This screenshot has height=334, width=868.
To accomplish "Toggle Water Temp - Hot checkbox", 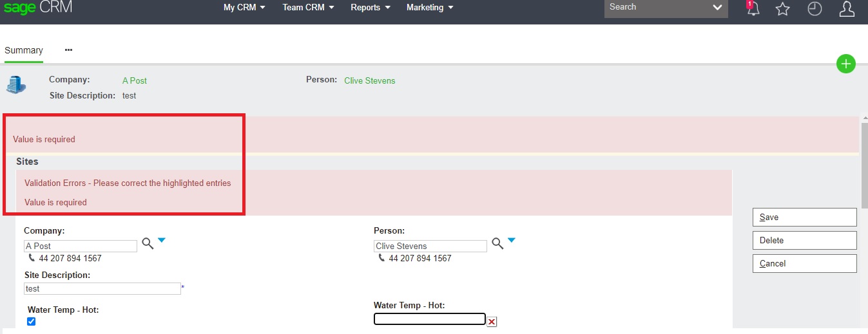I will point(31,321).
